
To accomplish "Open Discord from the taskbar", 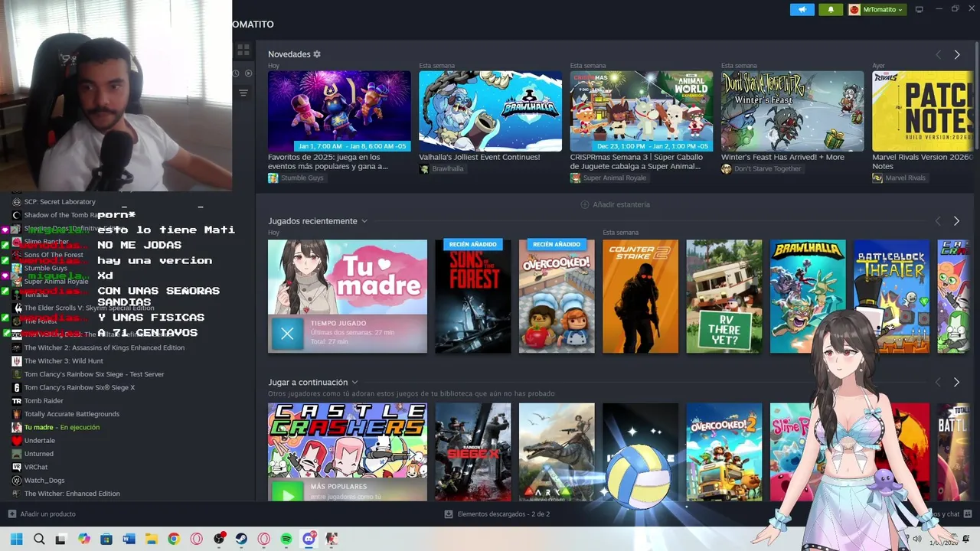I will tap(309, 539).
